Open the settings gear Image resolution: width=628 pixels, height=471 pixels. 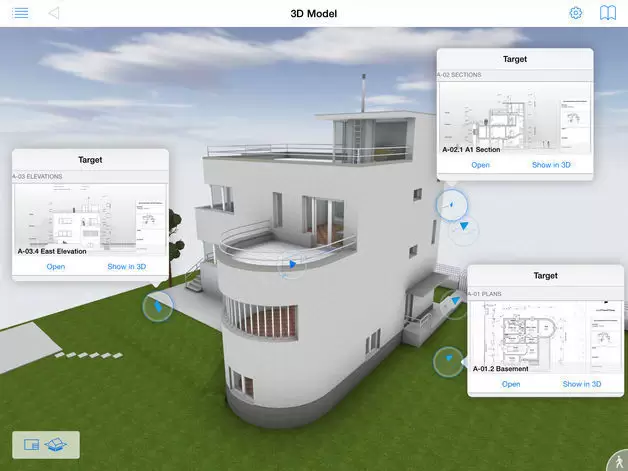click(x=576, y=13)
